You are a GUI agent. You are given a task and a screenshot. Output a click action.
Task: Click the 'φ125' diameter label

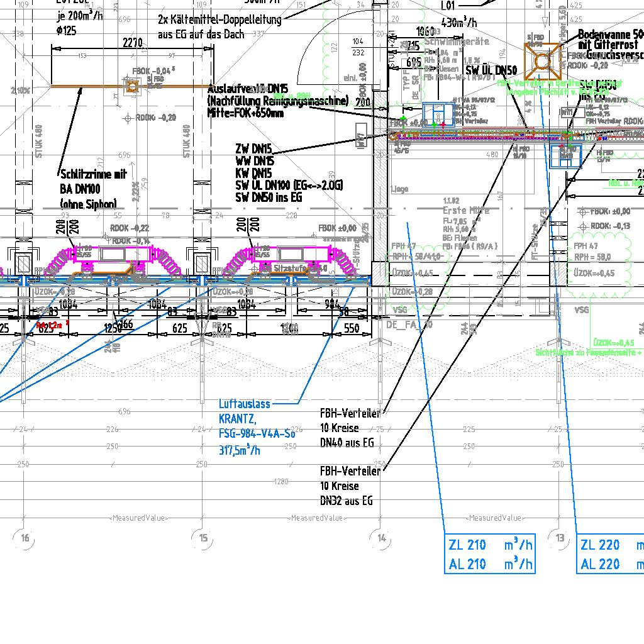(x=67, y=30)
